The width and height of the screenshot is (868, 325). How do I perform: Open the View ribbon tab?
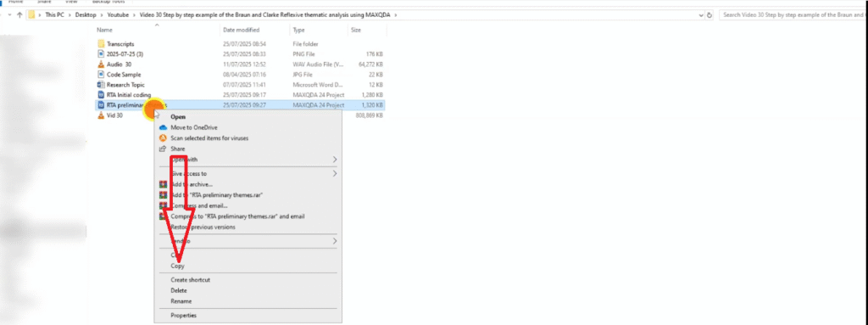(x=71, y=2)
